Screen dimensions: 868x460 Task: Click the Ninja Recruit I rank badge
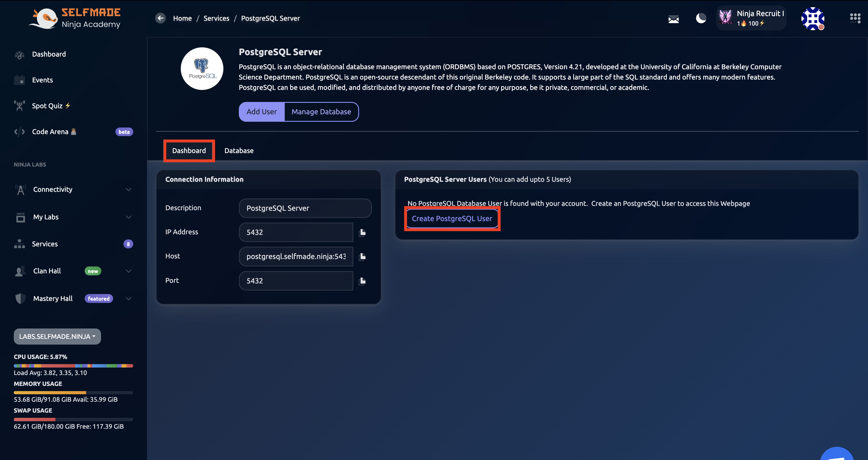tap(751, 18)
